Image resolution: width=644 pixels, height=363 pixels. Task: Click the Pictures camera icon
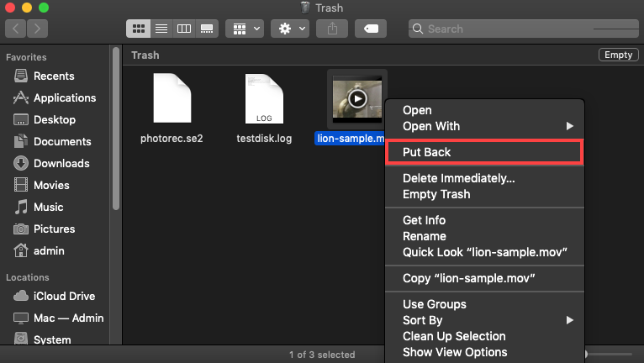click(20, 229)
